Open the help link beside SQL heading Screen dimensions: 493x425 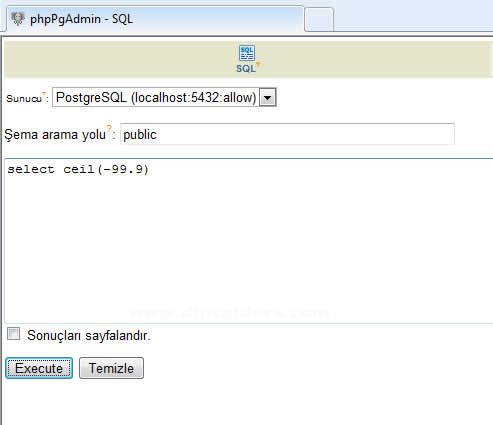click(258, 63)
